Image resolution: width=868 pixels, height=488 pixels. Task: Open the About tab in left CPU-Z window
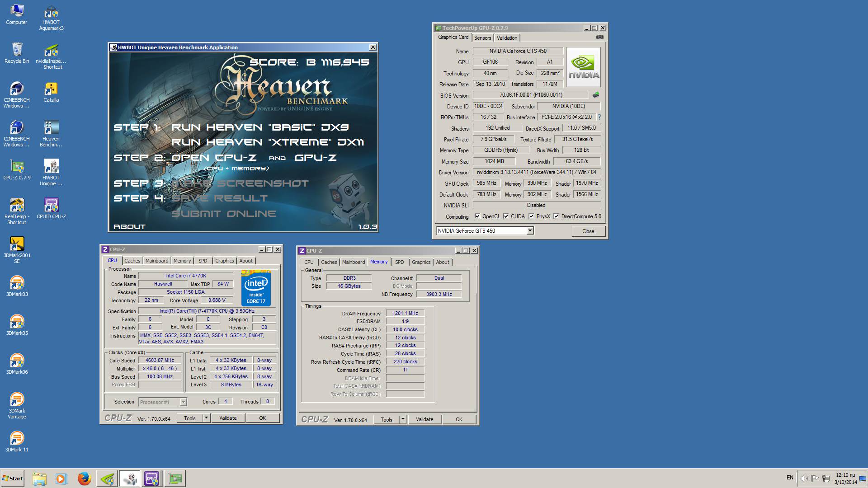[x=246, y=261]
